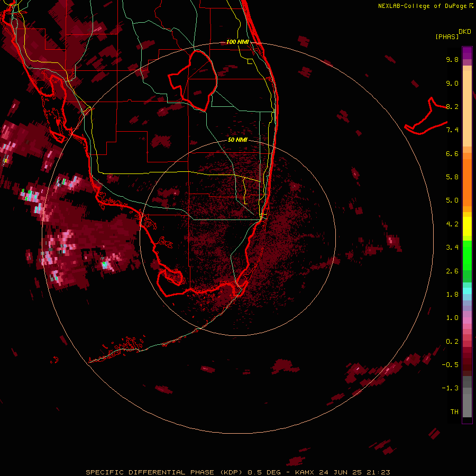Click the cyan segment of the color bar
This screenshot has height=476, width=476.
[x=467, y=291]
